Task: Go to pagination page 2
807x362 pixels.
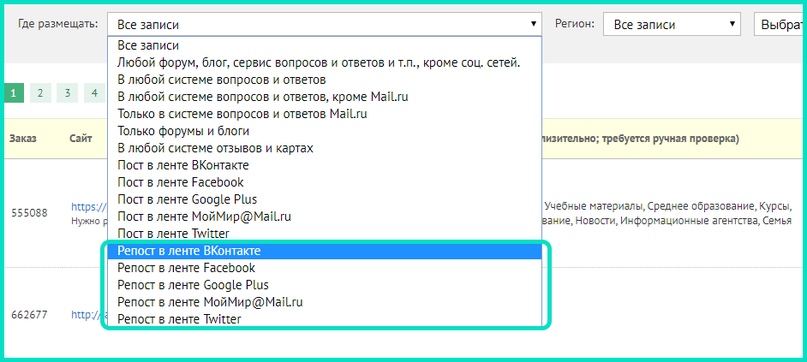Action: point(40,93)
